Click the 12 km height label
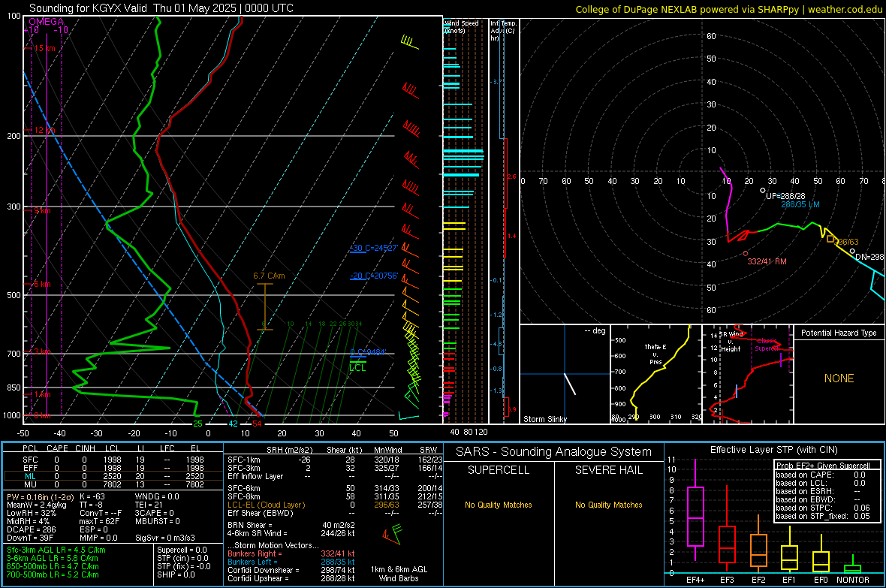Image resolution: width=886 pixels, height=588 pixels. pyautogui.click(x=44, y=130)
